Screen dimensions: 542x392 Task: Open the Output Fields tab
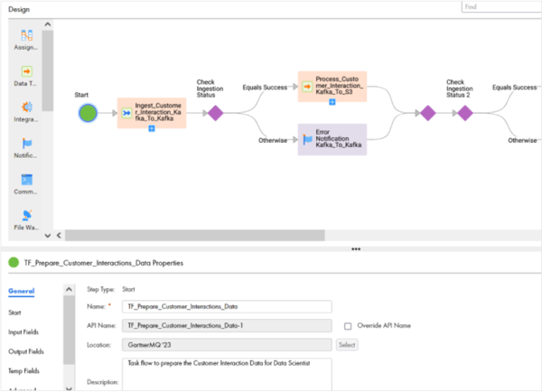[x=26, y=351]
